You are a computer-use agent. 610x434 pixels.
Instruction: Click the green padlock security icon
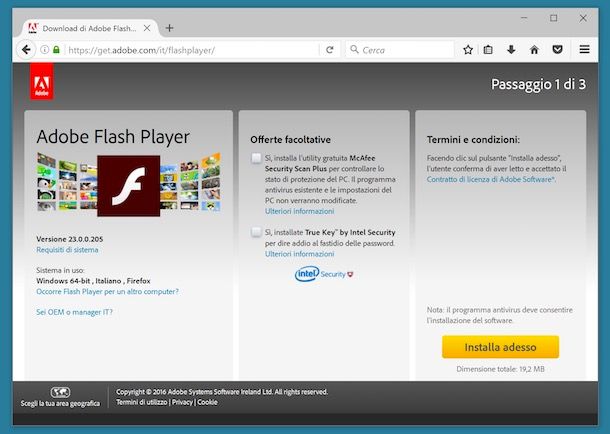pos(56,50)
